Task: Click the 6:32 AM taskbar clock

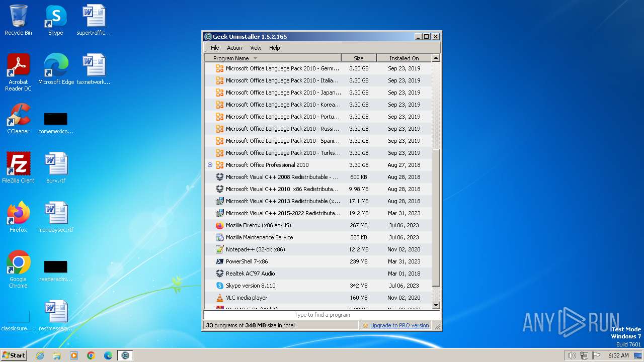Action: pos(618,355)
